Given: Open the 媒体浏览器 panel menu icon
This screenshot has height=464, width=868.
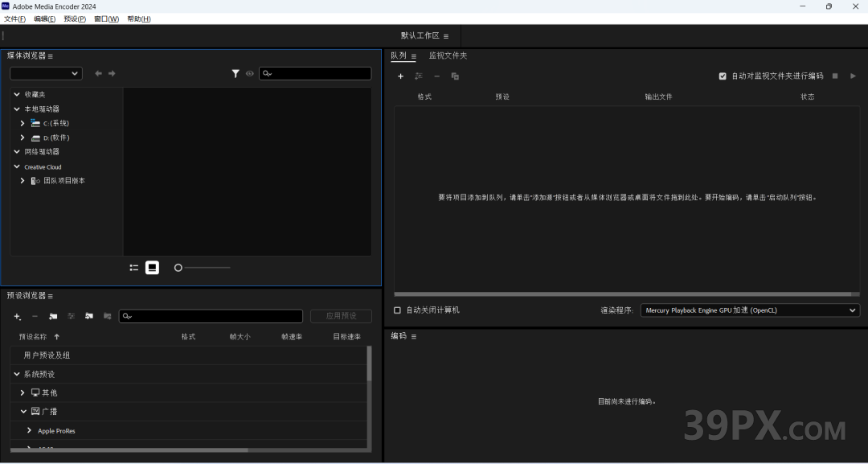Looking at the screenshot, I should pos(51,56).
